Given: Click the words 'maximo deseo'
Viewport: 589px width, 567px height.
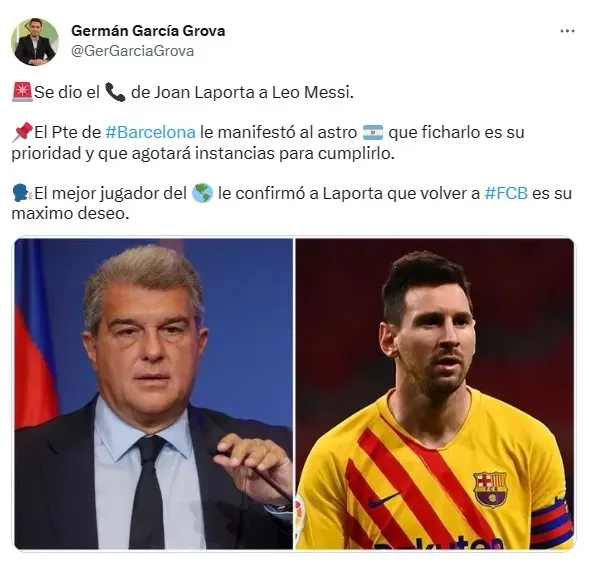Looking at the screenshot, I should (x=70, y=214).
